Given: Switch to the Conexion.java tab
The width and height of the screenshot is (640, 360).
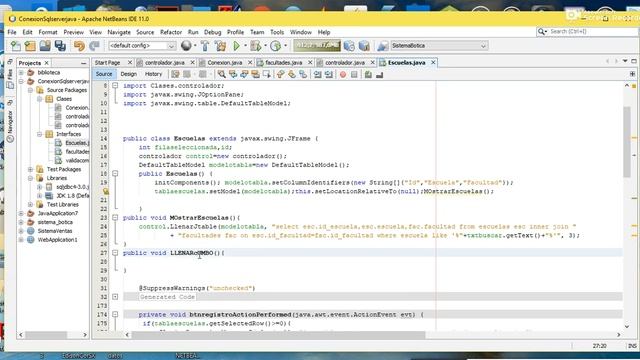Looking at the screenshot, I should pyautogui.click(x=224, y=63).
